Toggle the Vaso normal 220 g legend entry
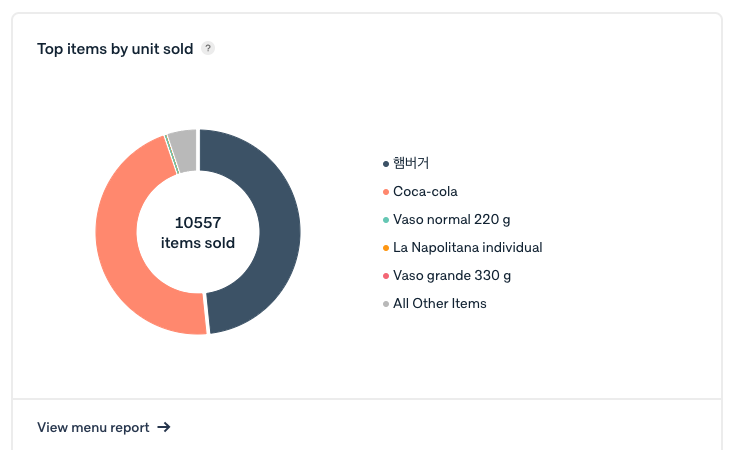 [x=447, y=220]
